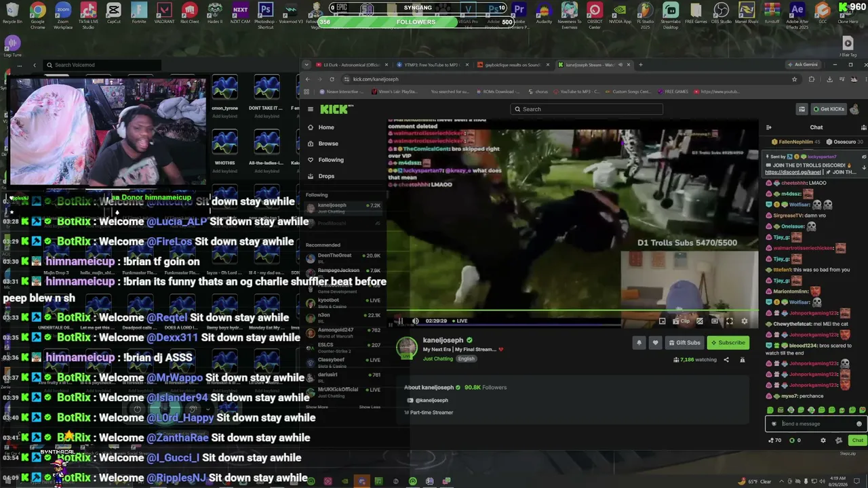Follow kaneljoseph with the heart button
The width and height of the screenshot is (868, 488).
tap(655, 343)
